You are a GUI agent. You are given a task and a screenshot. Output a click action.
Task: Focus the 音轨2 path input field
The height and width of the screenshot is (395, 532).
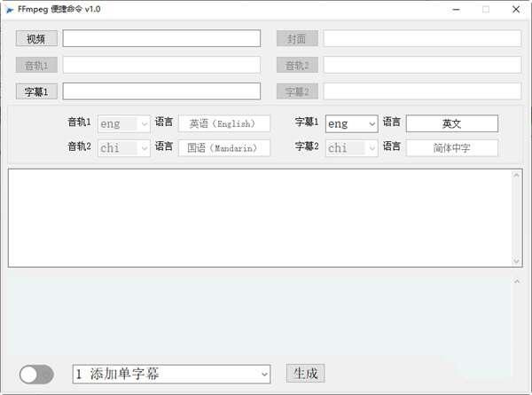coord(422,65)
